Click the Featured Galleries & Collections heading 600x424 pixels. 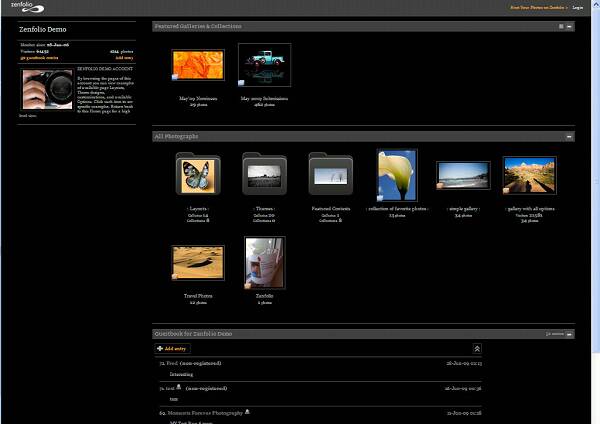click(198, 26)
